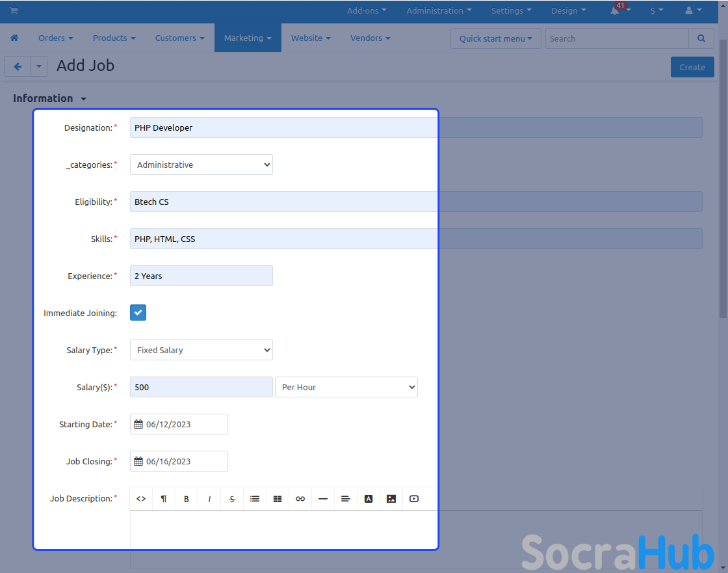This screenshot has height=573, width=728.
Task: Click the strikethrough icon in editor
Action: (232, 499)
